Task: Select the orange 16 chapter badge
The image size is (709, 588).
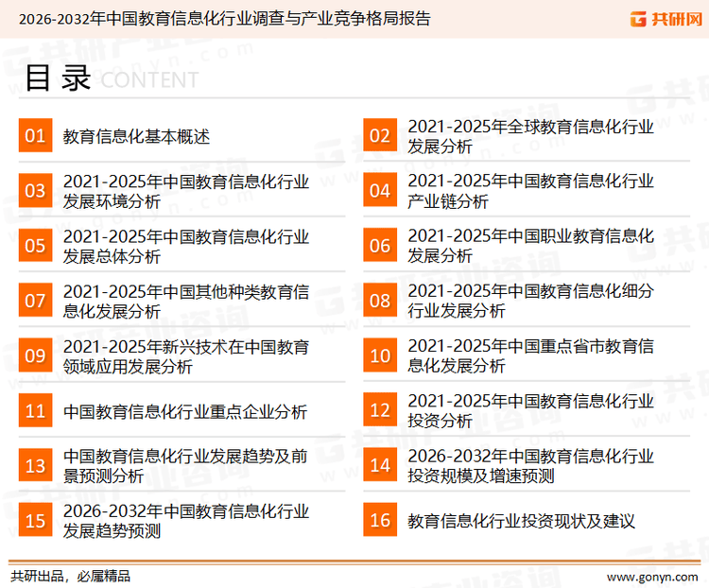Action: click(x=380, y=520)
